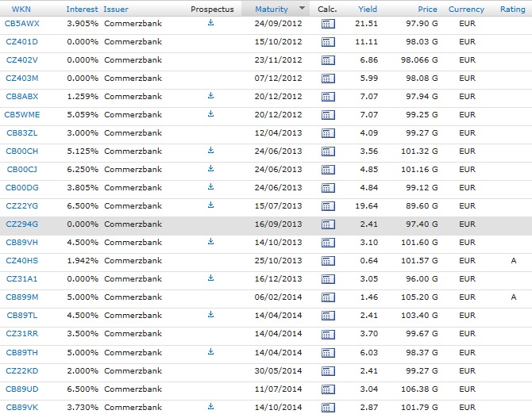Open the calculator icon for CZ403M
532x414 pixels.
coord(328,79)
